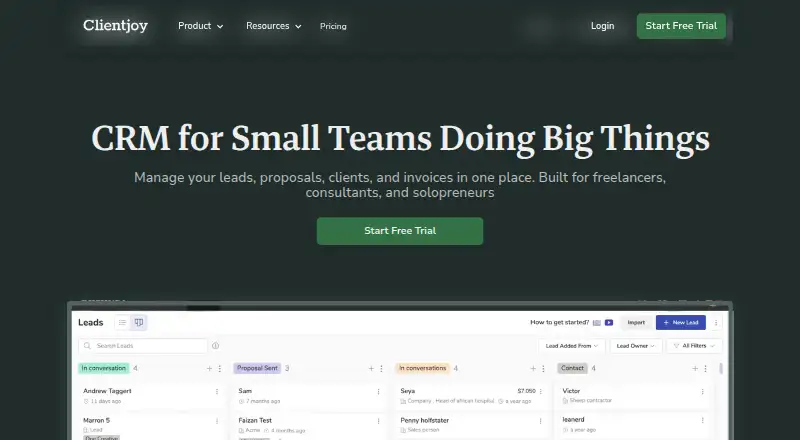Viewport: 800px width, 440px height.
Task: Click the In conversation stage tag
Action: coord(104,368)
